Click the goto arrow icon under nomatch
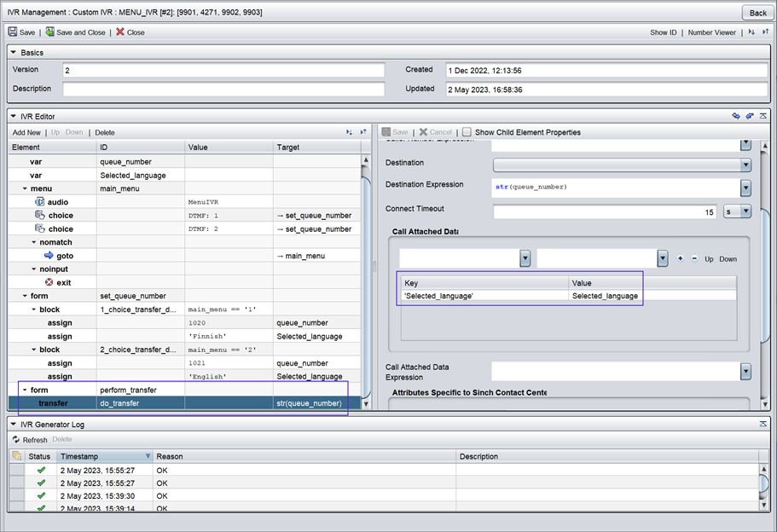The height and width of the screenshot is (532, 777). click(49, 255)
